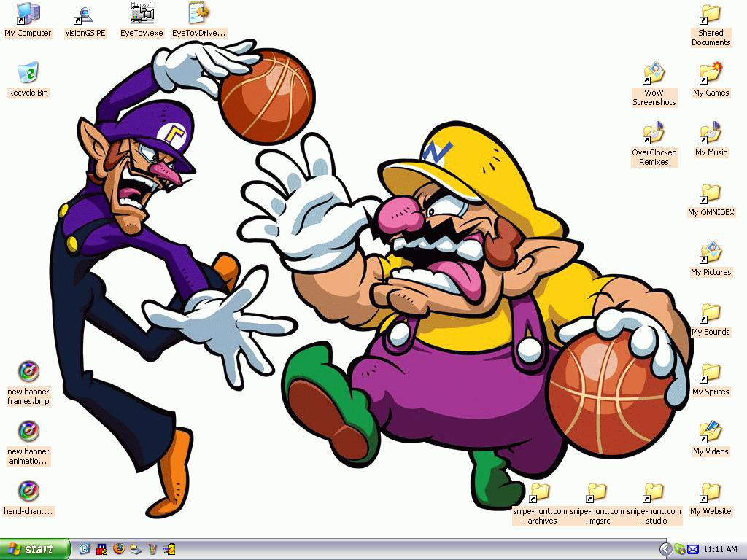This screenshot has height=560, width=747.
Task: Select the My Videos folder icon
Action: pyautogui.click(x=711, y=432)
